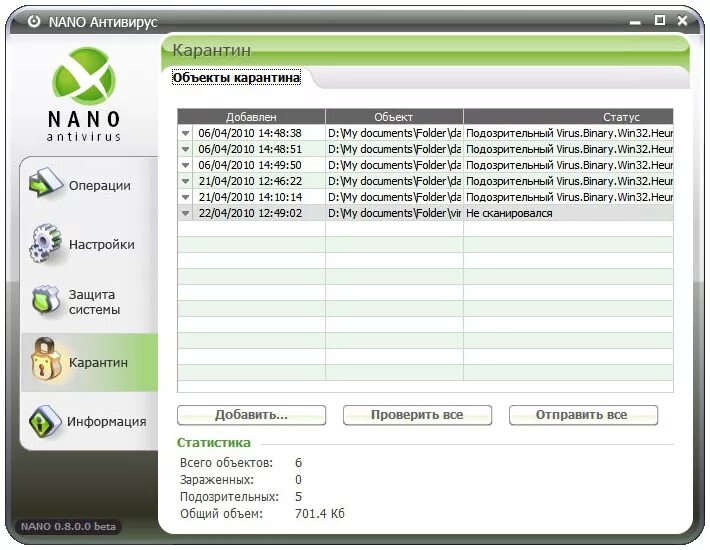Screen dimensions: 710x550
Task: Click the Защита системы shield icon
Action: point(46,300)
